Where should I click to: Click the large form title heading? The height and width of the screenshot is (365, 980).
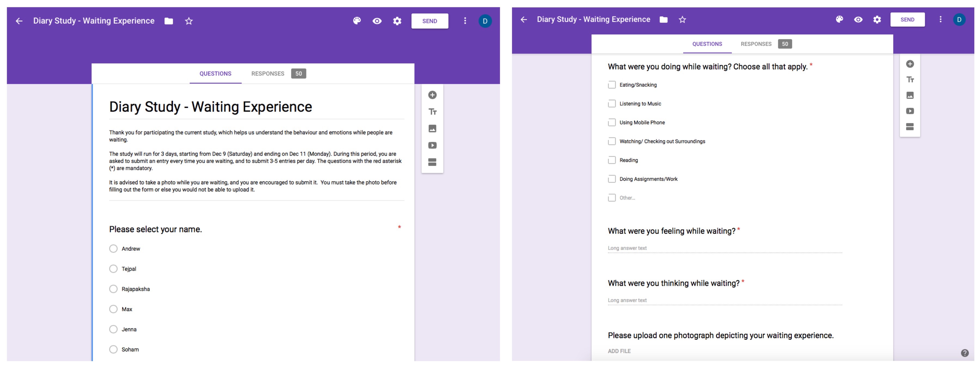pos(210,107)
